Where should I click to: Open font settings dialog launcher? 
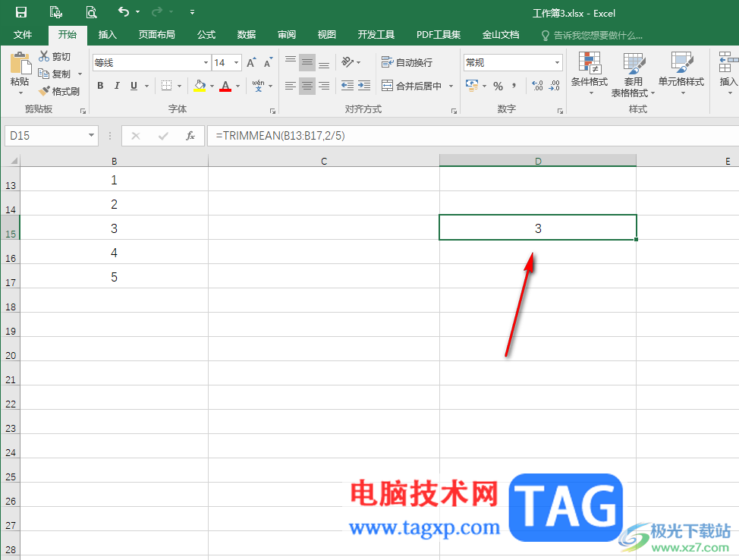(272, 112)
